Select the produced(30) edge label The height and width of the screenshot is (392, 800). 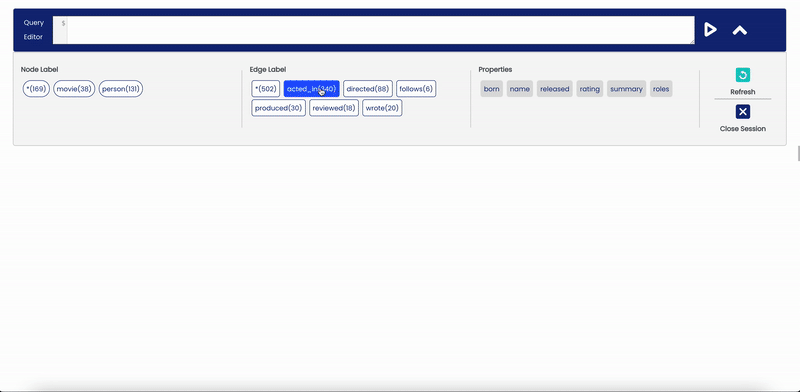tap(279, 108)
